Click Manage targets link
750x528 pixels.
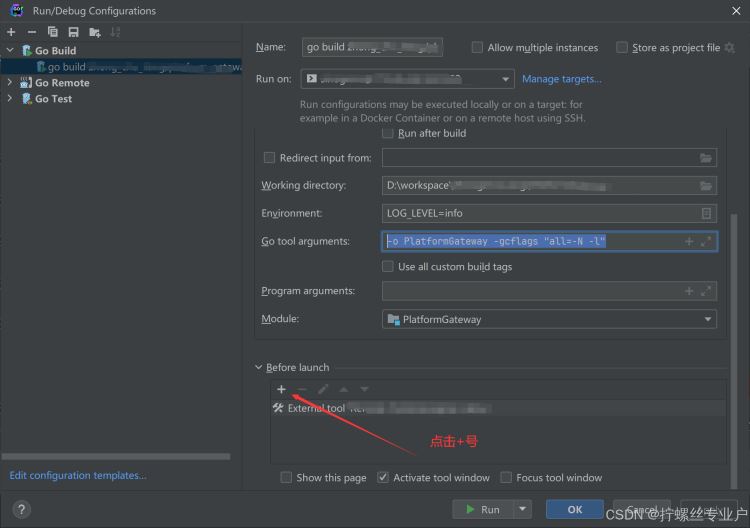[x=562, y=79]
